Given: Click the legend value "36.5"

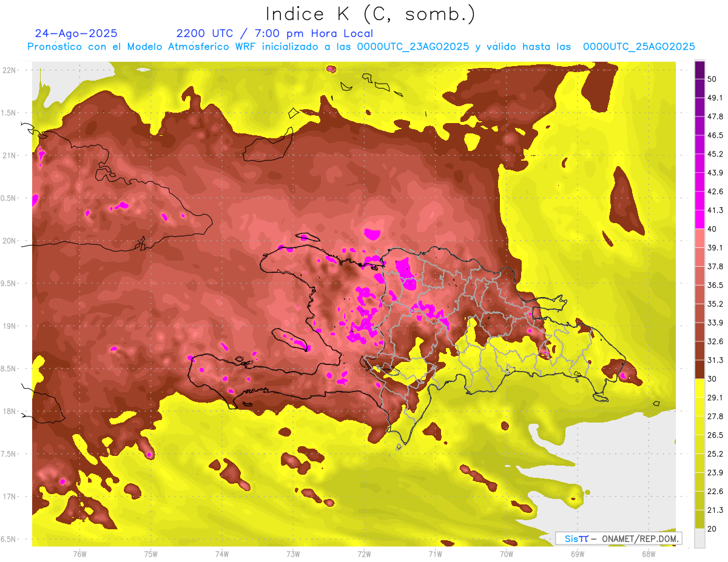Looking at the screenshot, I should (715, 285).
